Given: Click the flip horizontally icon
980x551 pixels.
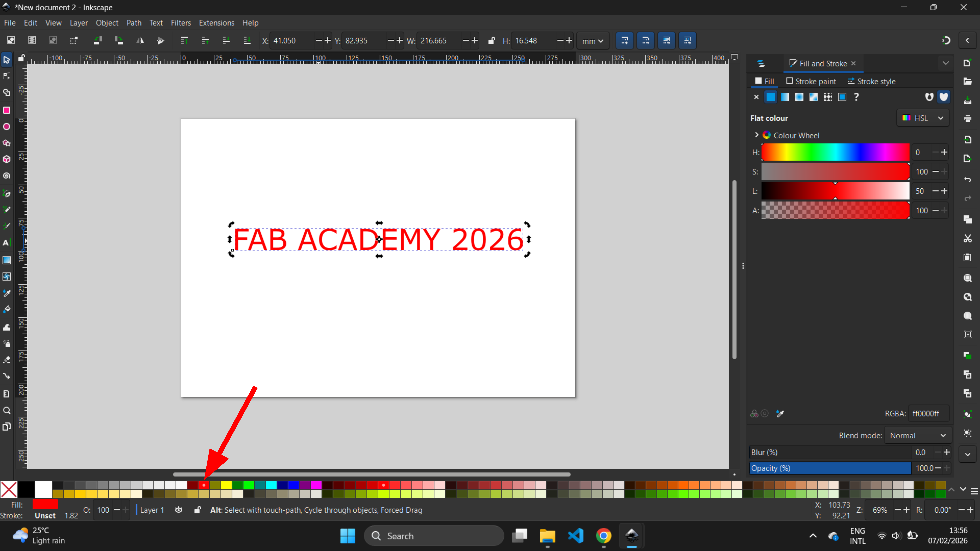Looking at the screenshot, I should pyautogui.click(x=140, y=40).
